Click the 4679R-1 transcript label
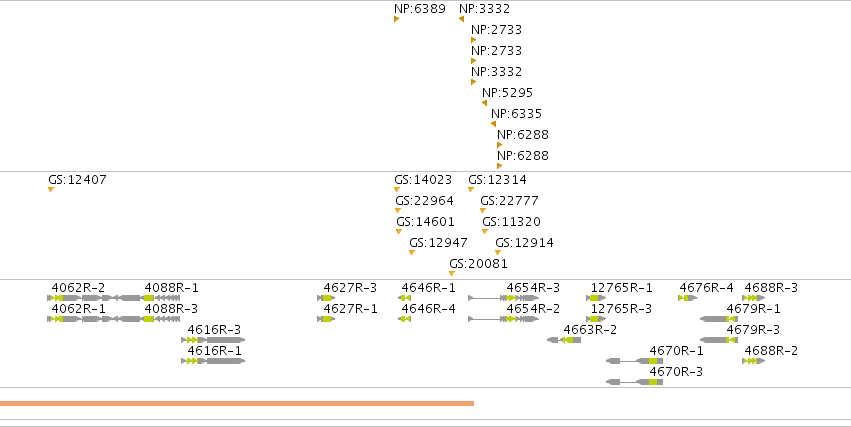The image size is (851, 427). [753, 309]
